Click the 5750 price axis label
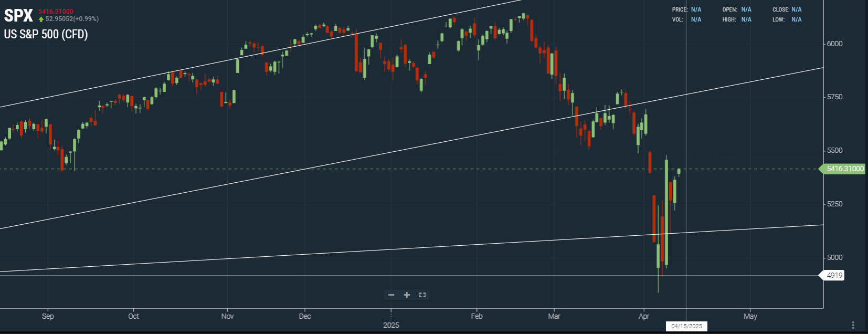The image size is (868, 334). (834, 97)
